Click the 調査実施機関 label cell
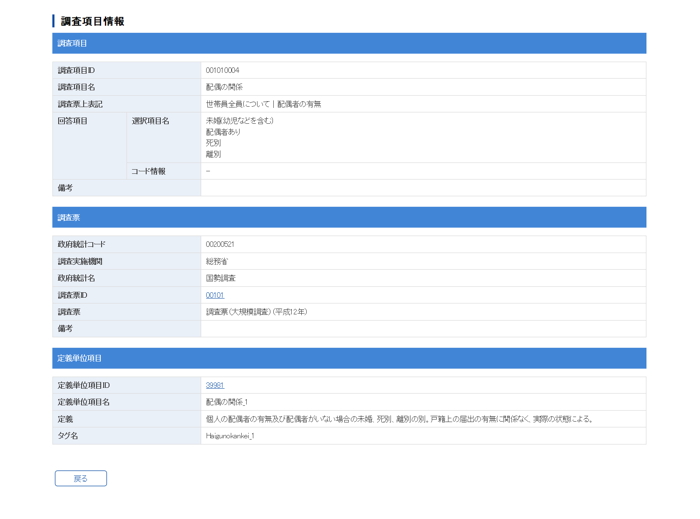 point(127,261)
